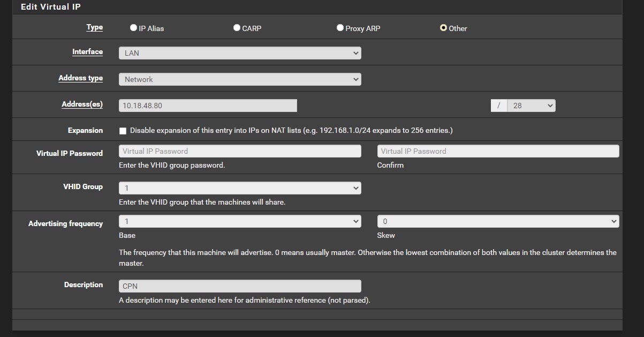
Task: Click the Description row label
Action: 84,284
